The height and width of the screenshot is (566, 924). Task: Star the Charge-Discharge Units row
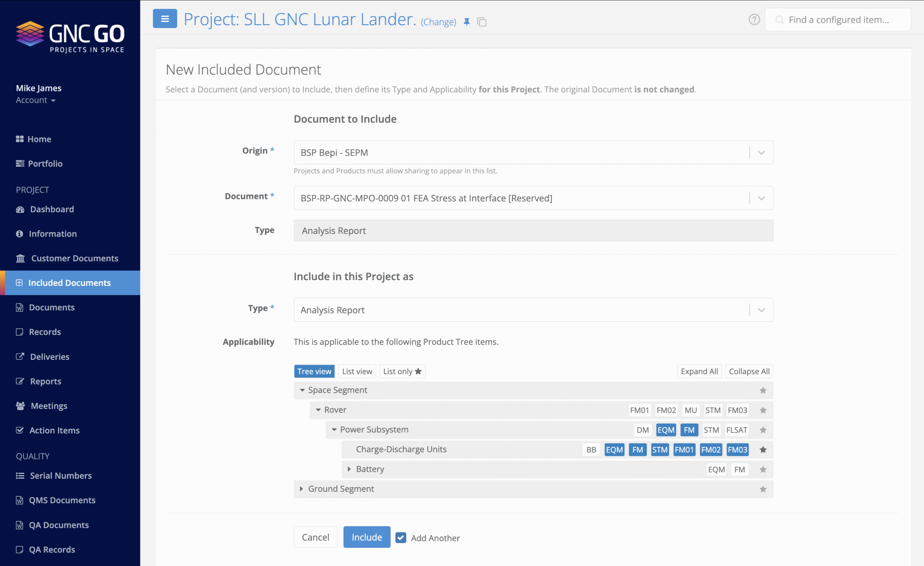point(763,449)
